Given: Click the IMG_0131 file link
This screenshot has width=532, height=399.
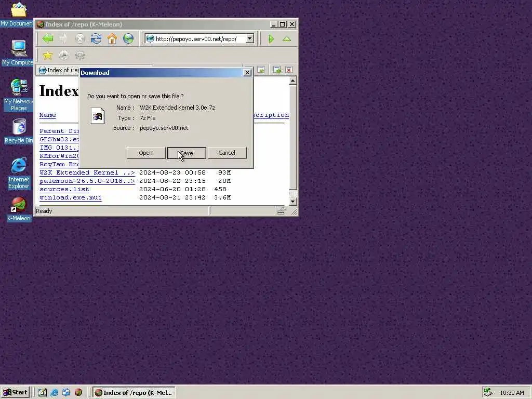Looking at the screenshot, I should pyautogui.click(x=59, y=148).
